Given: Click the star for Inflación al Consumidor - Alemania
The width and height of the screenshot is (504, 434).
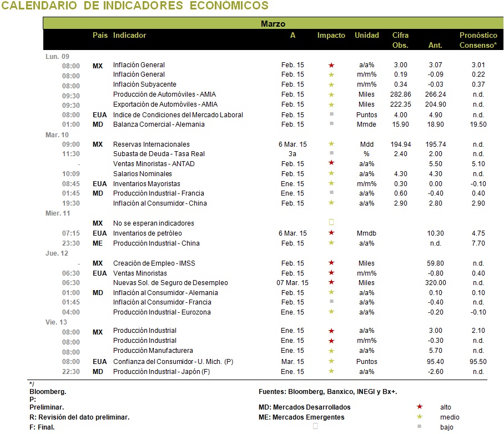Looking at the screenshot, I should pyautogui.click(x=331, y=292).
